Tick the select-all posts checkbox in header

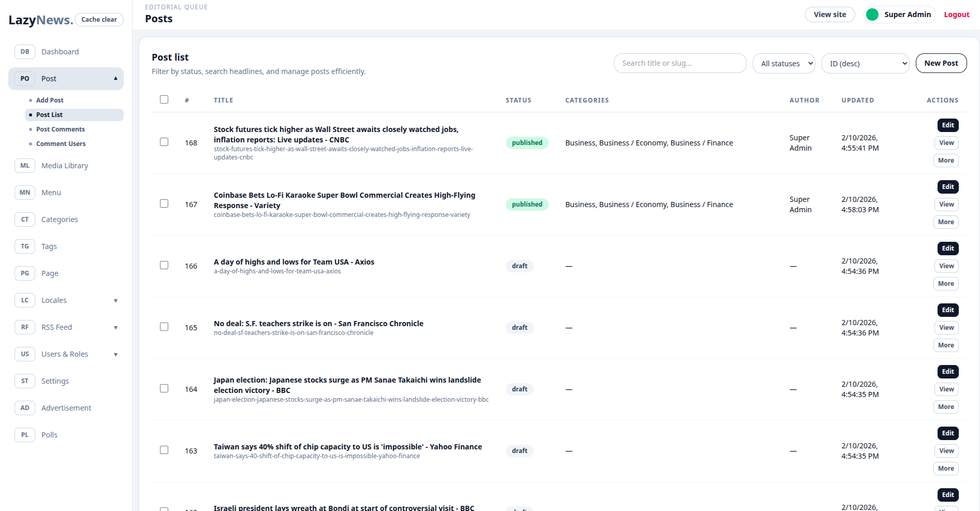pos(164,99)
